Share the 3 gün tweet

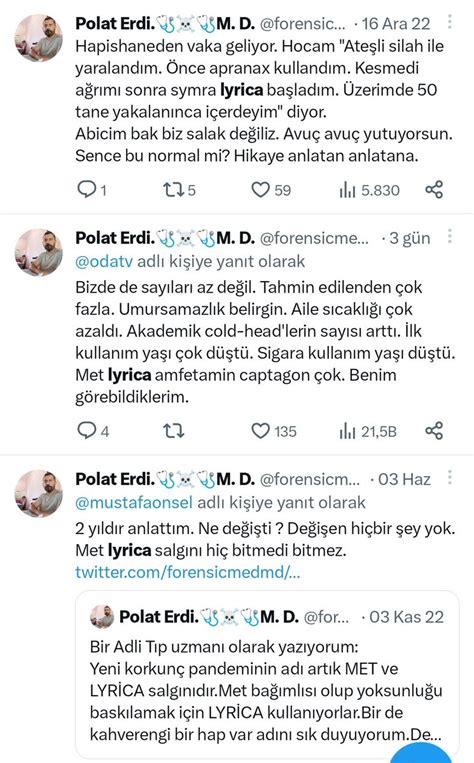[434, 431]
